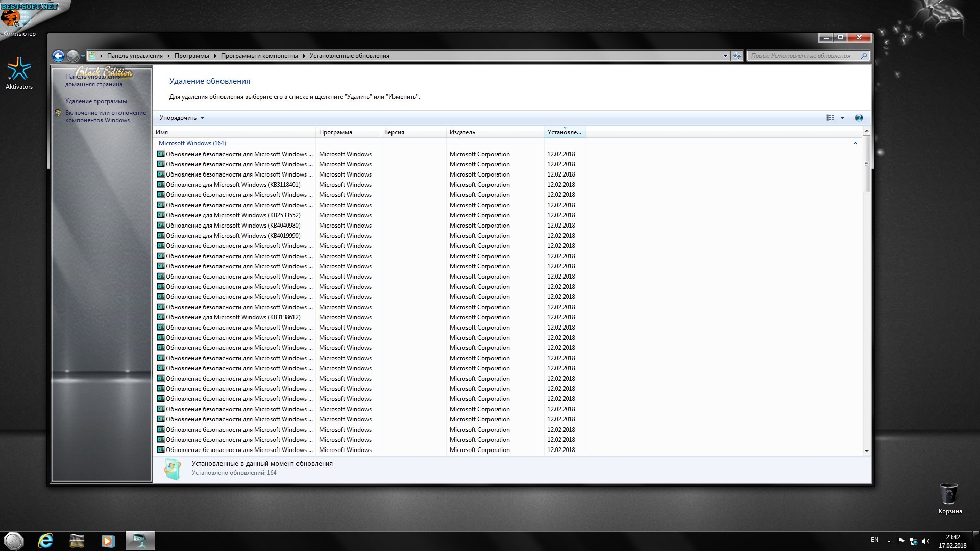Click the Удаление программы link
Image resolution: width=980 pixels, height=551 pixels.
tap(96, 101)
